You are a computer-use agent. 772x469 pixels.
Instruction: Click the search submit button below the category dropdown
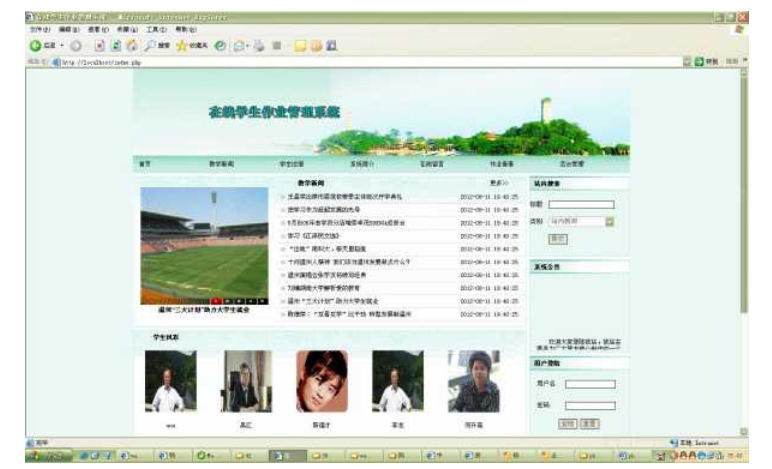tap(558, 239)
